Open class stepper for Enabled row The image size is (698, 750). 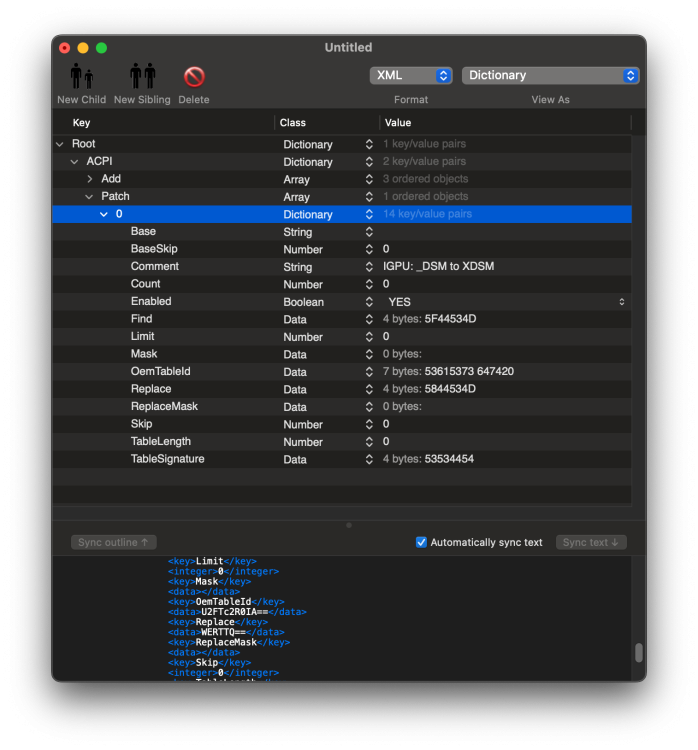tap(369, 302)
